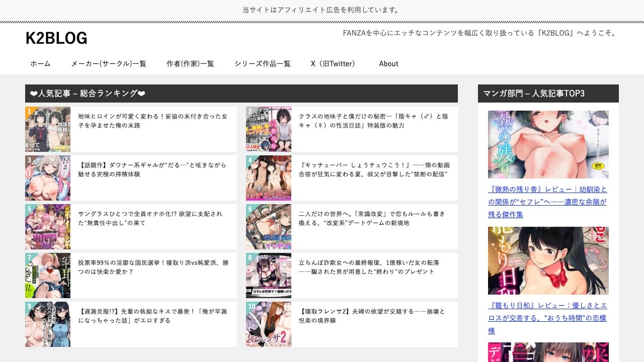The height and width of the screenshot is (362, 644).
Task: Click the rank 3 article thumbnail
Action: [48, 178]
